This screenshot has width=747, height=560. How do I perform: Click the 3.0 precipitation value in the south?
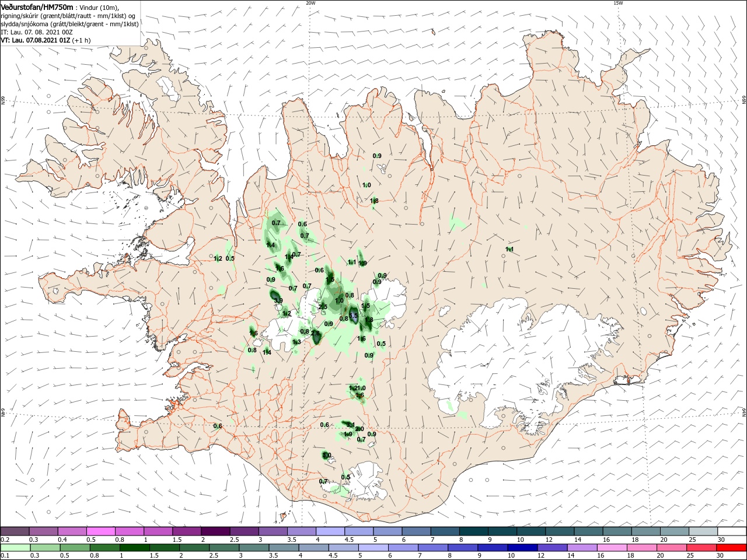(327, 455)
